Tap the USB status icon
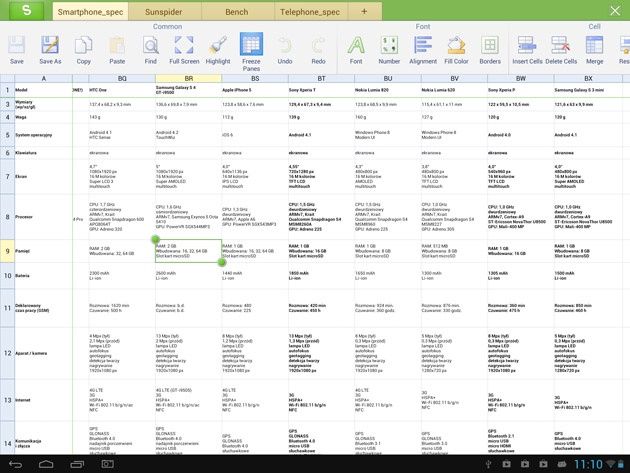The width and height of the screenshot is (630, 473). click(488, 465)
